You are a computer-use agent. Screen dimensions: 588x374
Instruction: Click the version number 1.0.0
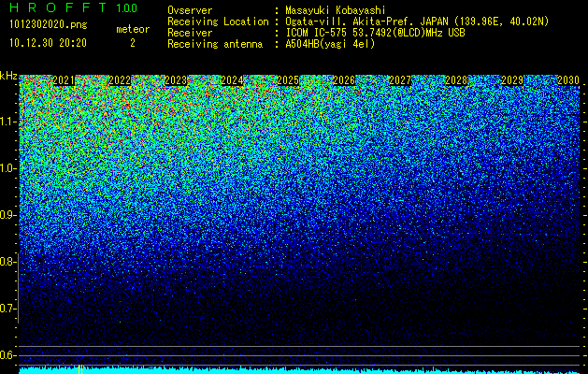point(127,8)
